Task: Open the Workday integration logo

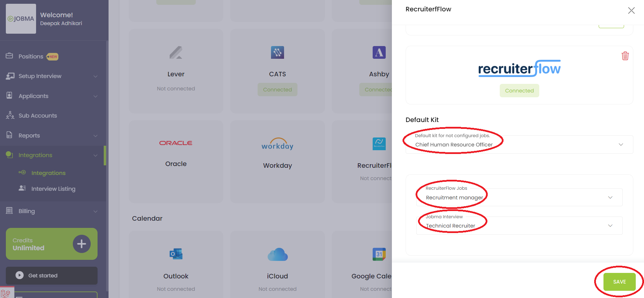Action: 278,144
